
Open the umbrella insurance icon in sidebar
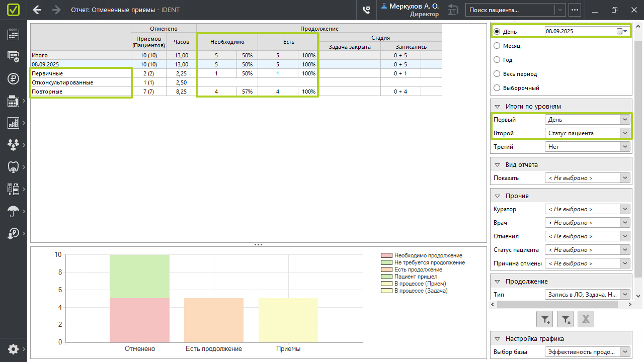coord(14,211)
